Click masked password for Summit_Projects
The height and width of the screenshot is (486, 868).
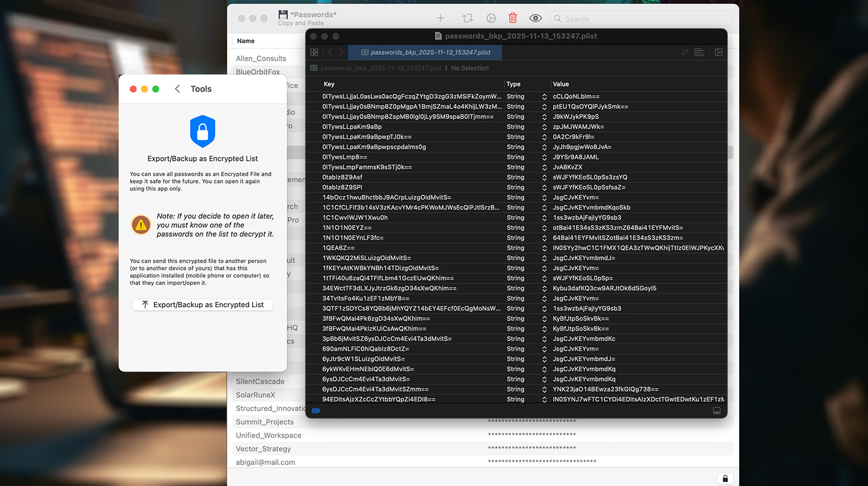[x=532, y=422]
